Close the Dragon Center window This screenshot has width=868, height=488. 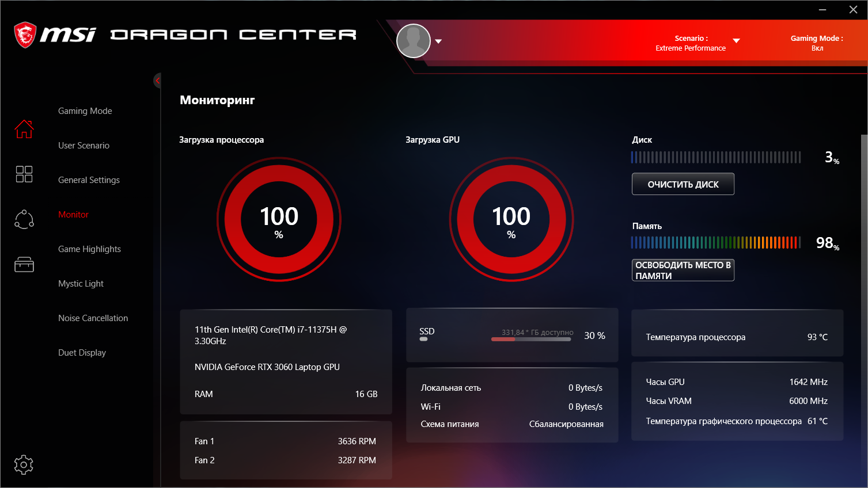click(854, 10)
